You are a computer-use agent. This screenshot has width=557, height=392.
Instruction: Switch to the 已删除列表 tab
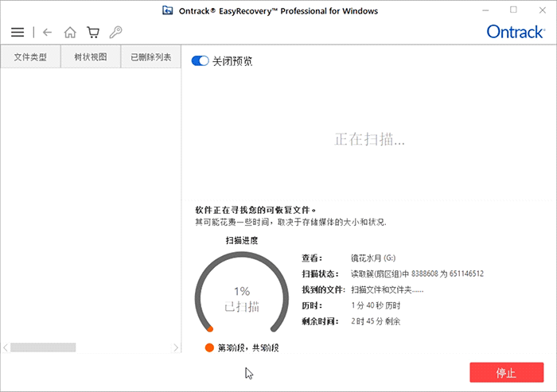click(151, 56)
